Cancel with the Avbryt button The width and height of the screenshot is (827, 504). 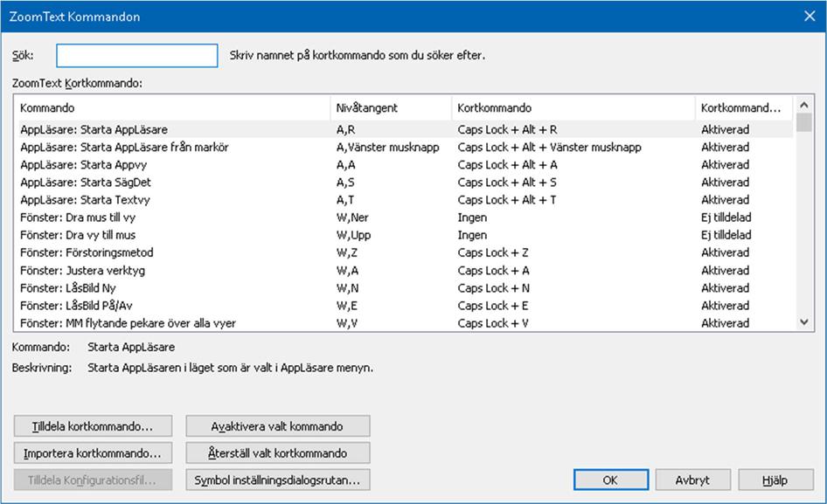692,480
